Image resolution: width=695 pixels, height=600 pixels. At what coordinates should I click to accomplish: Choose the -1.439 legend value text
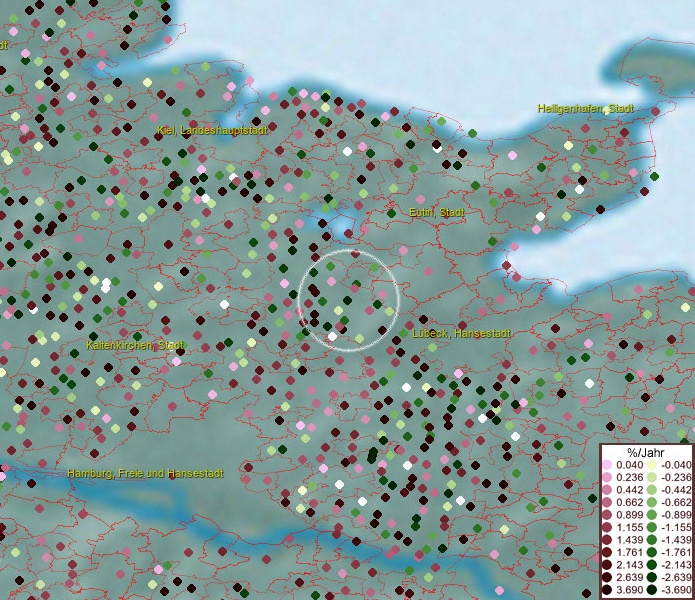click(676, 540)
